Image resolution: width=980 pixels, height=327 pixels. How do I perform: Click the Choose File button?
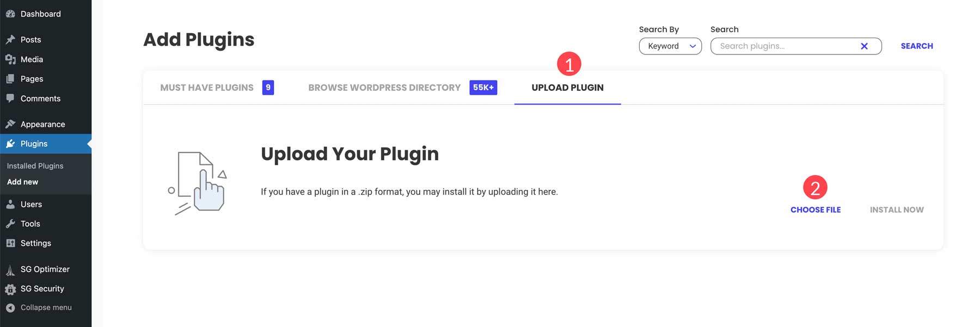click(x=815, y=209)
